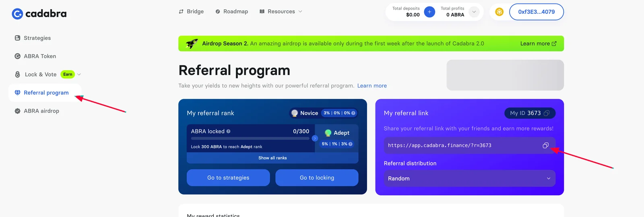Expand Show all ranks
This screenshot has width=644, height=217.
pyautogui.click(x=272, y=158)
